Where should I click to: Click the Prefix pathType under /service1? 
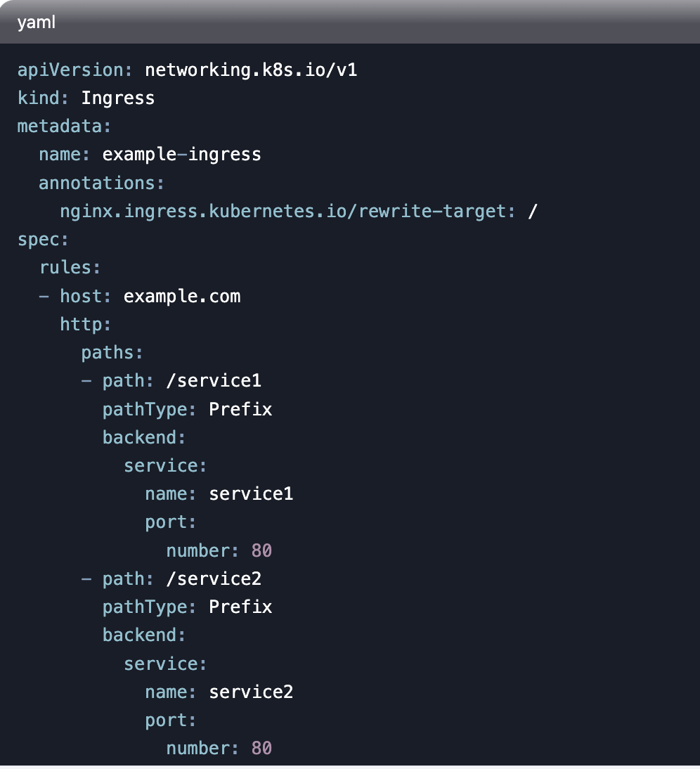(240, 408)
